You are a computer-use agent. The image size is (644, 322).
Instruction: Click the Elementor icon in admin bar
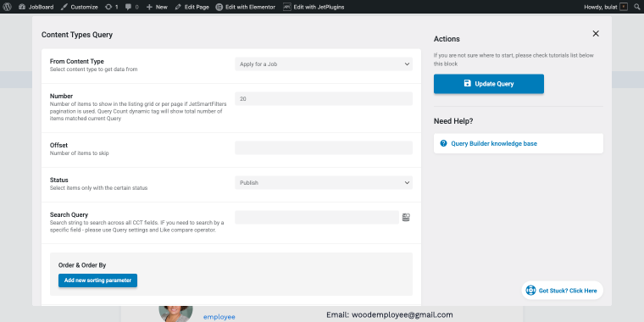219,7
